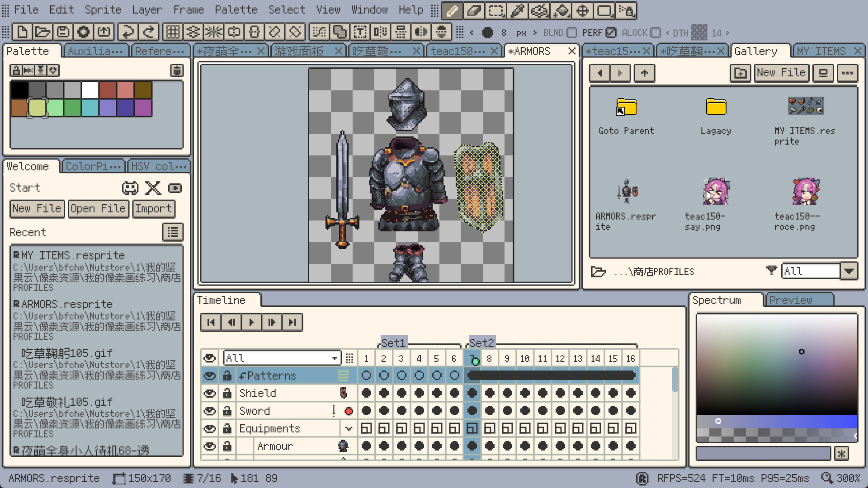The width and height of the screenshot is (868, 488).
Task: Click the Save file icon
Action: [x=63, y=32]
